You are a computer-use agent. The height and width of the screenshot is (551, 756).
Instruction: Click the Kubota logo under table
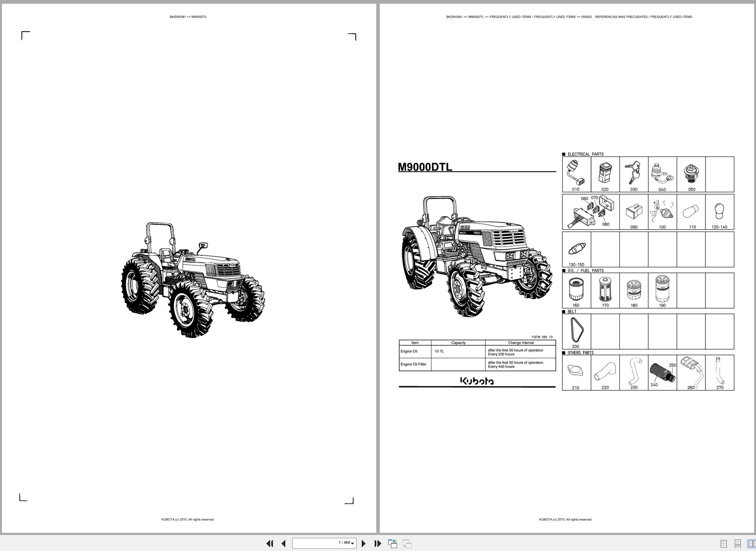[477, 380]
